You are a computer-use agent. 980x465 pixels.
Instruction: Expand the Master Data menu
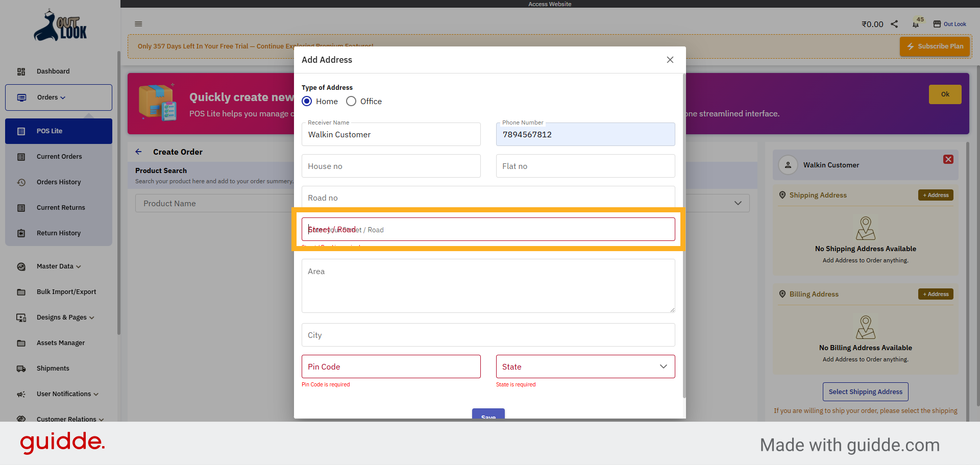(x=59, y=266)
